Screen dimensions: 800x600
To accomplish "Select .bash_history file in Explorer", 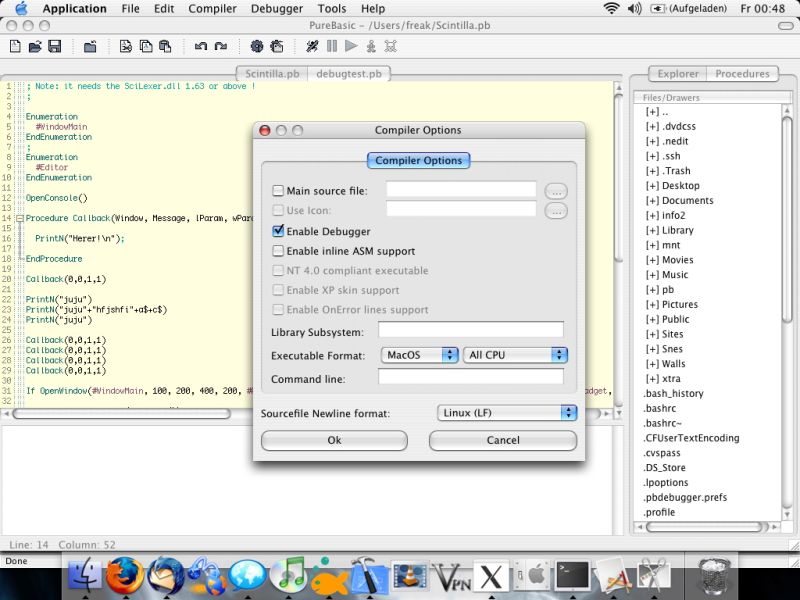I will tap(673, 393).
